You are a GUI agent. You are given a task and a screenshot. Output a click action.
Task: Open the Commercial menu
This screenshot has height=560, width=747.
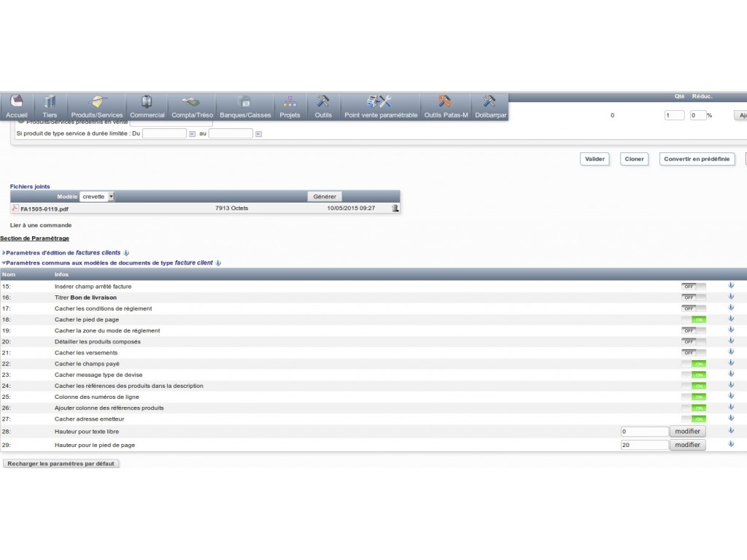147,107
